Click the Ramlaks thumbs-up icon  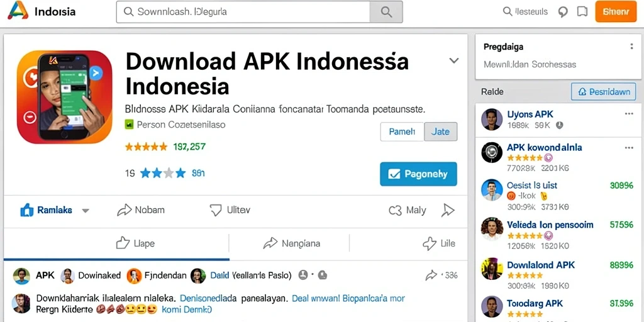point(26,210)
